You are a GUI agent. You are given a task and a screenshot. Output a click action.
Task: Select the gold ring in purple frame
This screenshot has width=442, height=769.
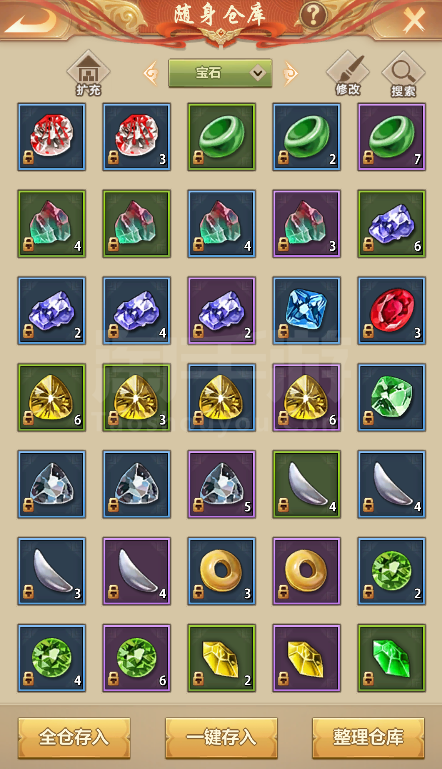(x=307, y=571)
